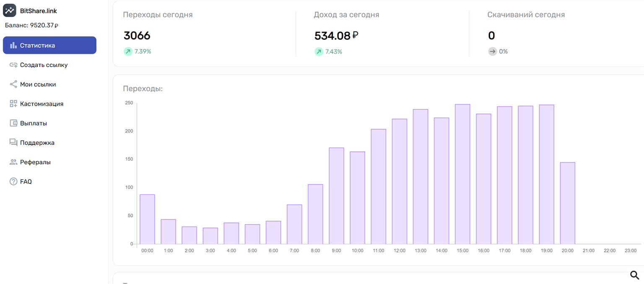Click the FAQ question mark icon
This screenshot has width=644, height=284.
(x=13, y=181)
